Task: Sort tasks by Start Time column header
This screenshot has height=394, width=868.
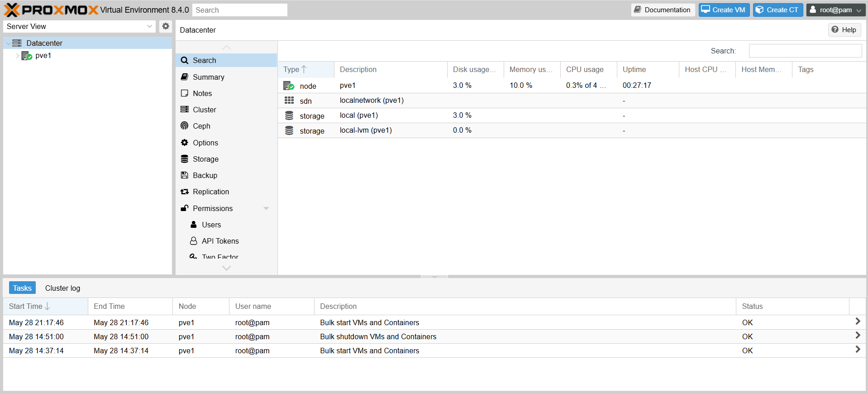Action: pos(45,306)
